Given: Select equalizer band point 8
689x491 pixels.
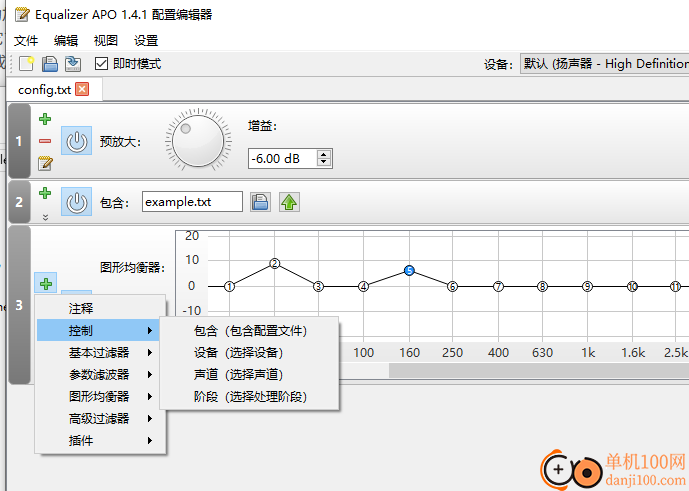Looking at the screenshot, I should click(543, 287).
